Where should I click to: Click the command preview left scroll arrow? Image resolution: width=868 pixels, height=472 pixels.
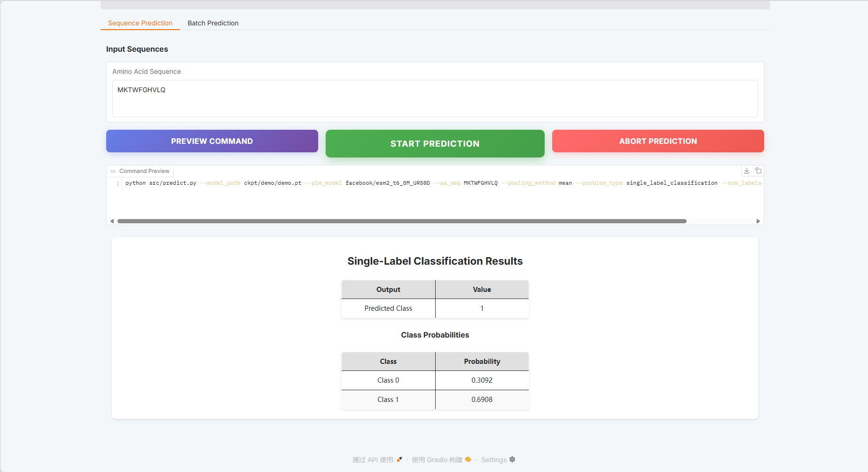click(112, 221)
